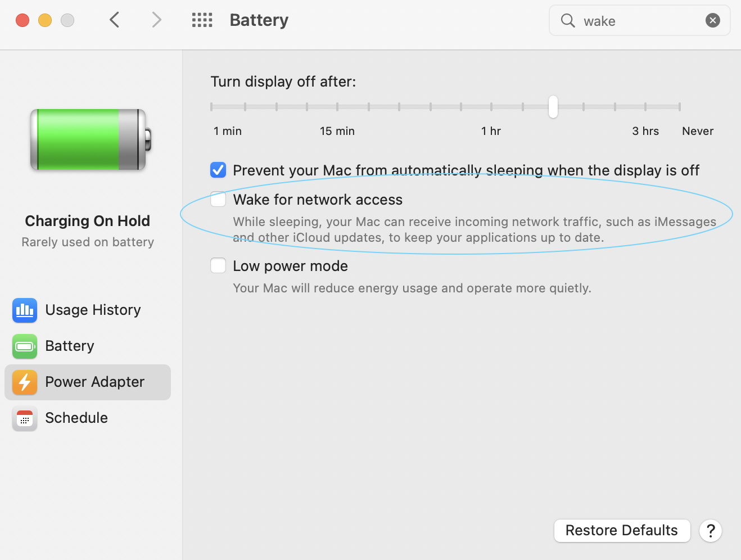Show all preferences grid icon

(x=202, y=20)
